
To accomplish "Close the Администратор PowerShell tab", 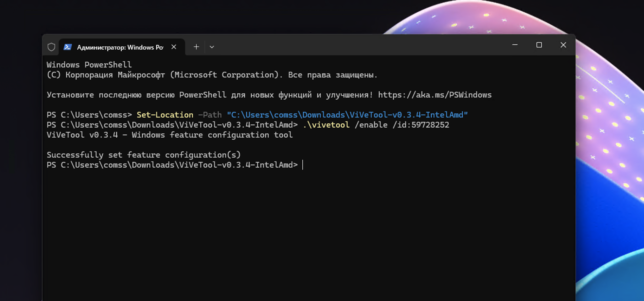I will coord(174,47).
